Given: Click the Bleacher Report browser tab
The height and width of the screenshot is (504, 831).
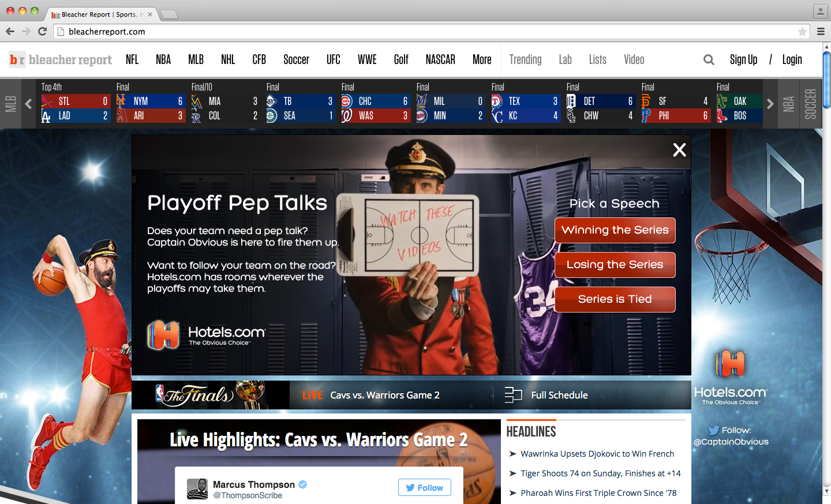Looking at the screenshot, I should 102,14.
